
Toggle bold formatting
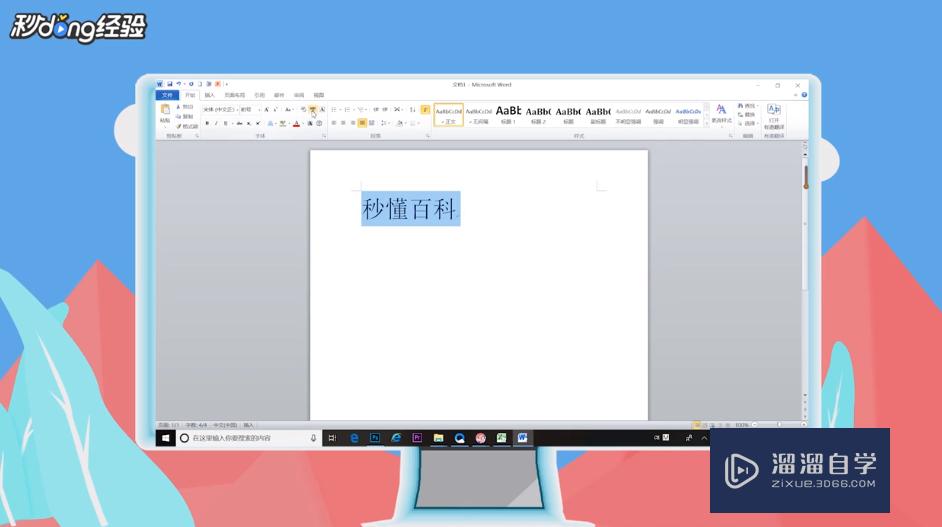point(207,123)
